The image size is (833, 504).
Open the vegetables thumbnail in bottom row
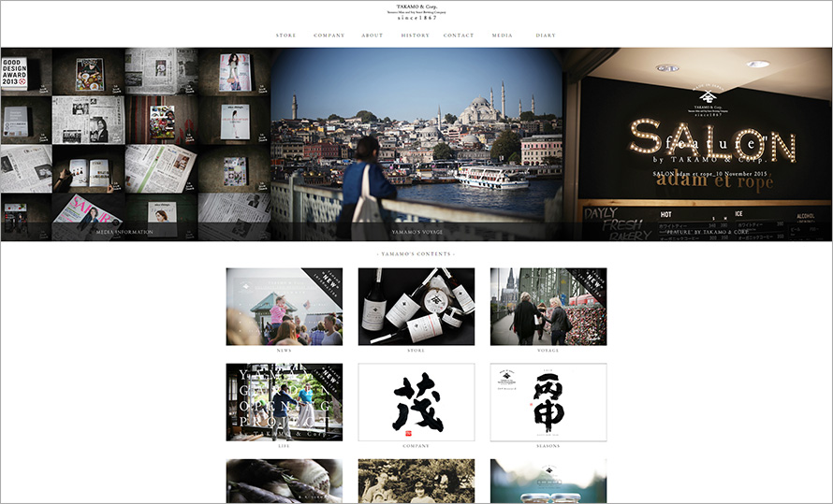pyautogui.click(x=285, y=481)
